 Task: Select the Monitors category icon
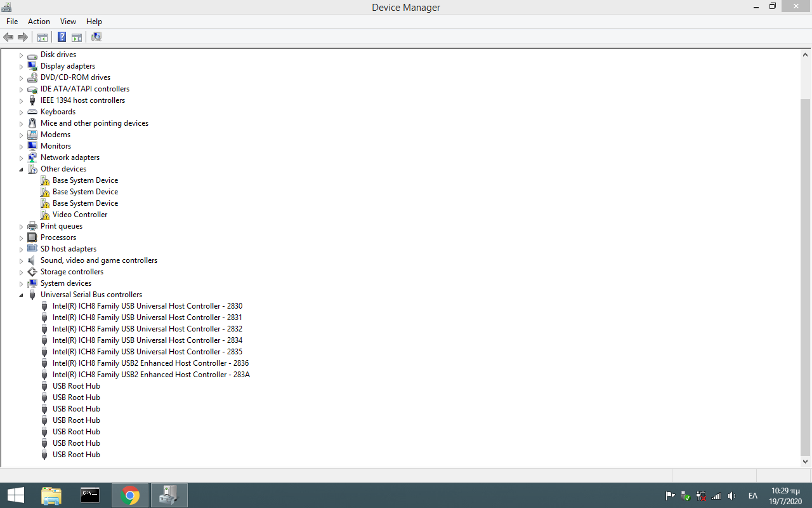tap(32, 146)
